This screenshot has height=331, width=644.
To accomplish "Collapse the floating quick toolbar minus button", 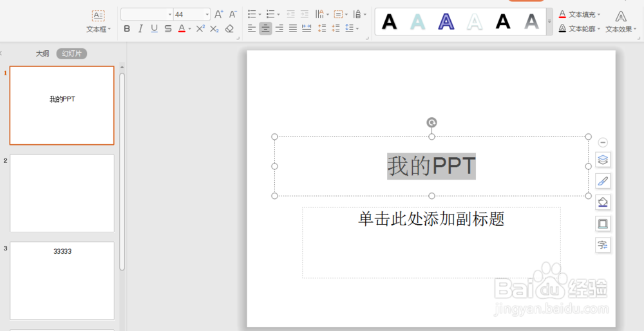I will [x=603, y=142].
